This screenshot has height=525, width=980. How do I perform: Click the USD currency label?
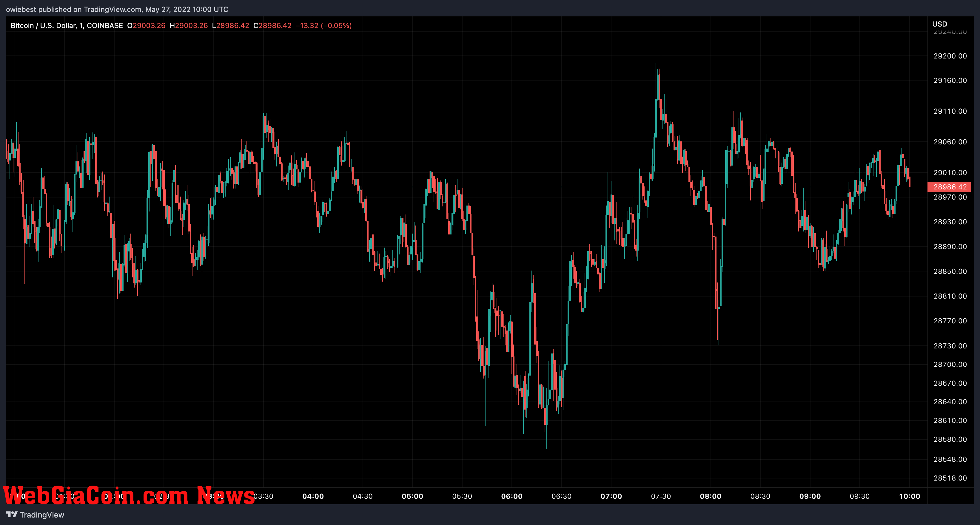coord(939,24)
